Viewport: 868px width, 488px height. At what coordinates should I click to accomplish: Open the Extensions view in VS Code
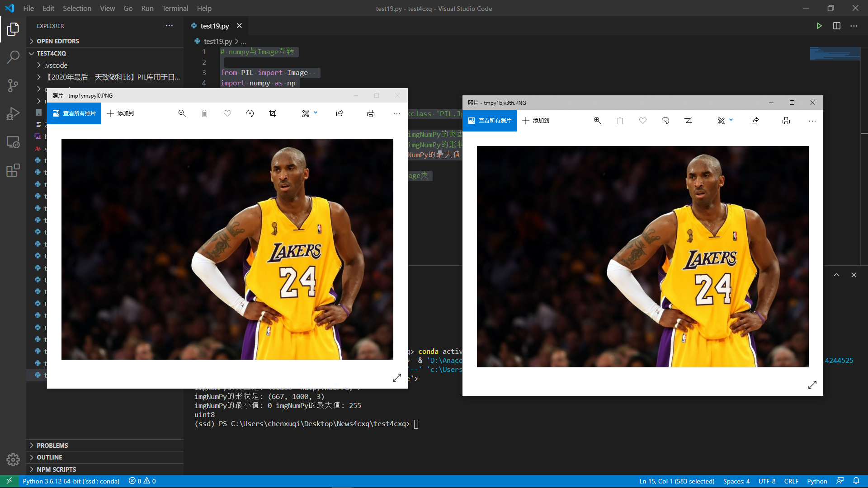[13, 170]
